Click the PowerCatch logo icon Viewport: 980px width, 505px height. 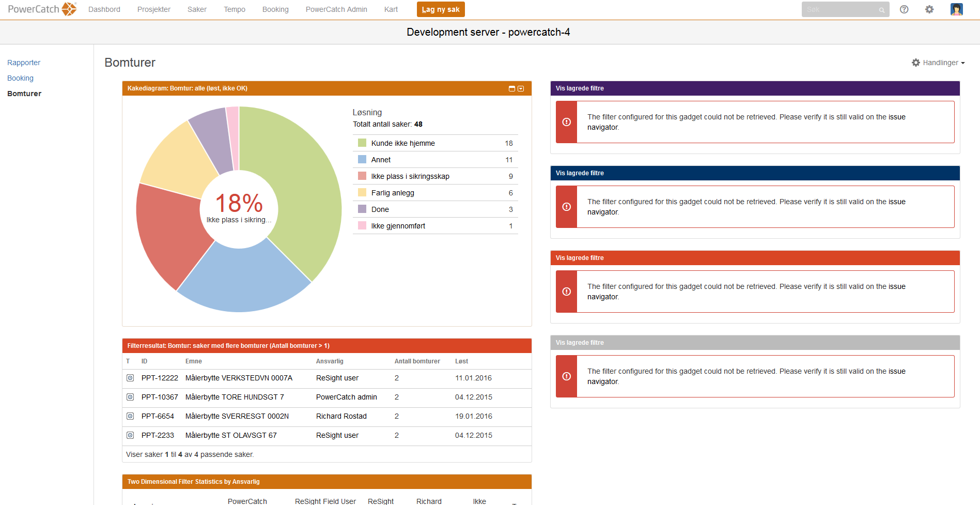69,9
